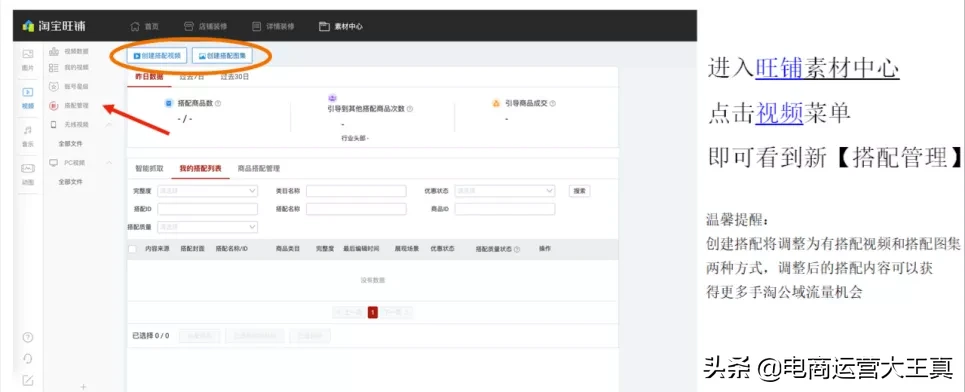Collapse the 无线视频 section chevron
Image resolution: width=965 pixels, height=392 pixels.
tap(109, 125)
